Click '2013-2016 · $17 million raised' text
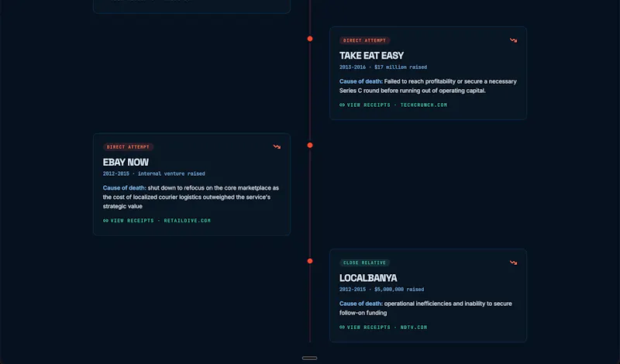Screen dimensions: 620x364 point(383,67)
